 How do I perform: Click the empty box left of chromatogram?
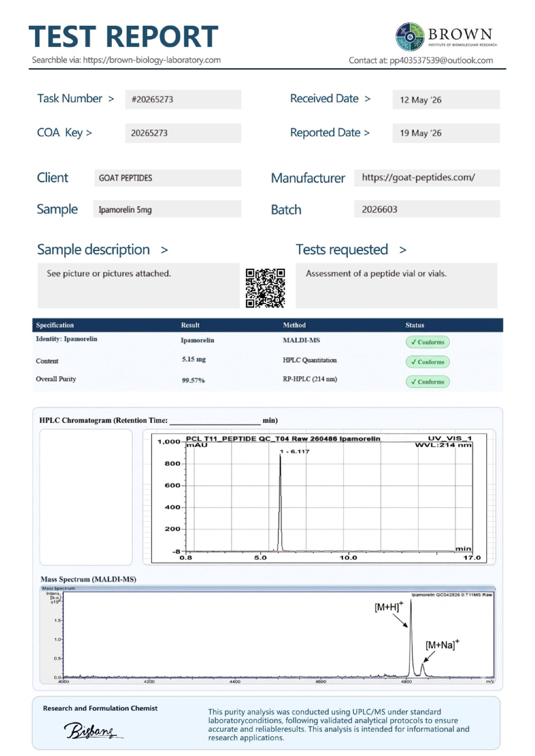[x=86, y=497]
